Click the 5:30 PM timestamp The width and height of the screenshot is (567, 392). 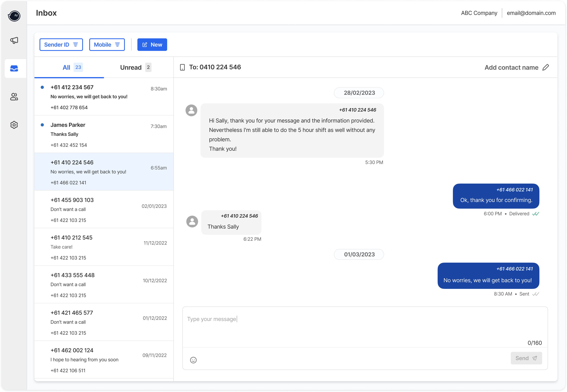[x=374, y=162]
